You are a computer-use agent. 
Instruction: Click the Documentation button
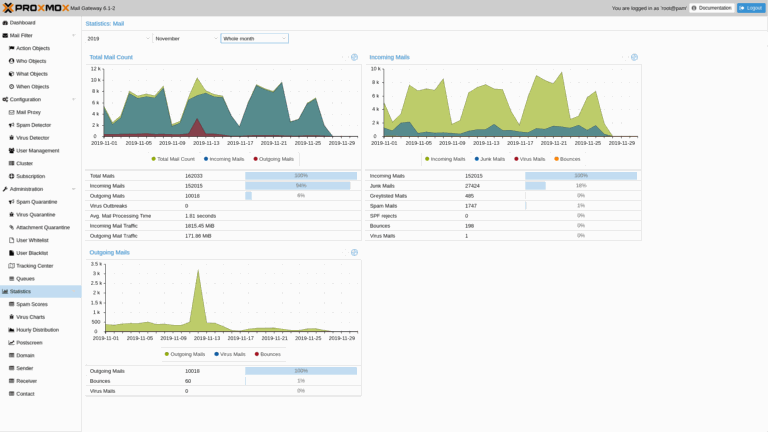click(712, 8)
